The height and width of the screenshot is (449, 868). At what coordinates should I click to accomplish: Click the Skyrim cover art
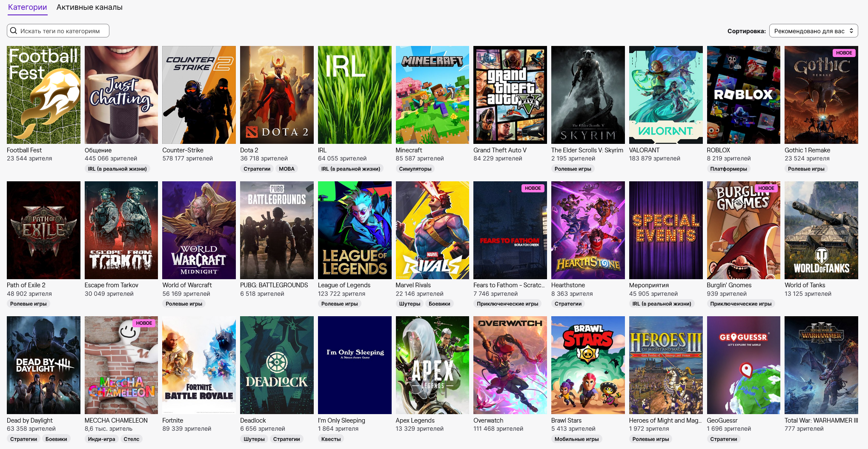coord(588,95)
